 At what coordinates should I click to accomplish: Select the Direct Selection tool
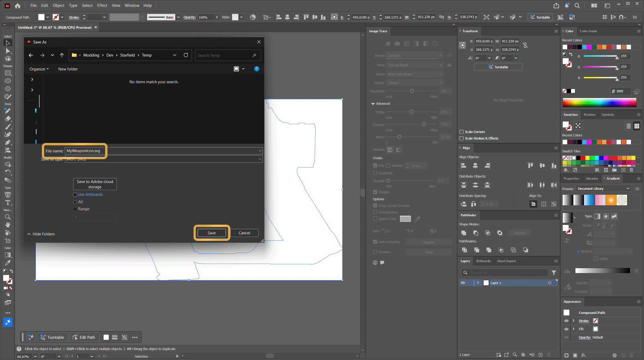tap(8, 51)
